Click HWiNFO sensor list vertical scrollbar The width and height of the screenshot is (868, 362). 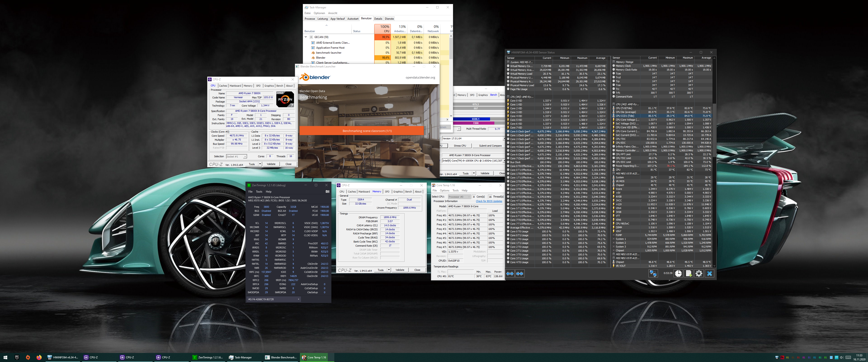(x=714, y=162)
